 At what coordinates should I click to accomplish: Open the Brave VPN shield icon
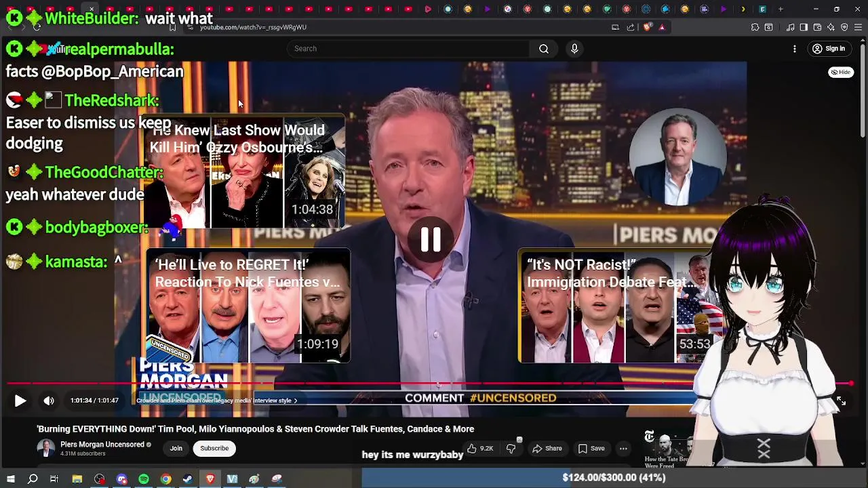coord(844,27)
